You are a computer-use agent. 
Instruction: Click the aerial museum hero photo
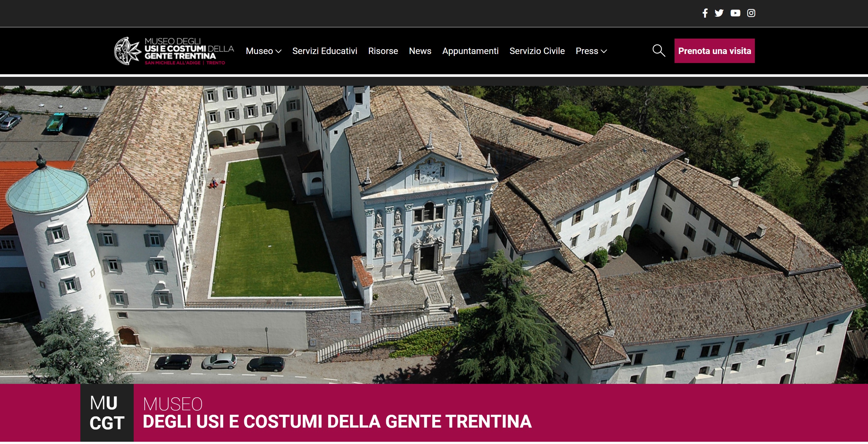click(x=434, y=235)
